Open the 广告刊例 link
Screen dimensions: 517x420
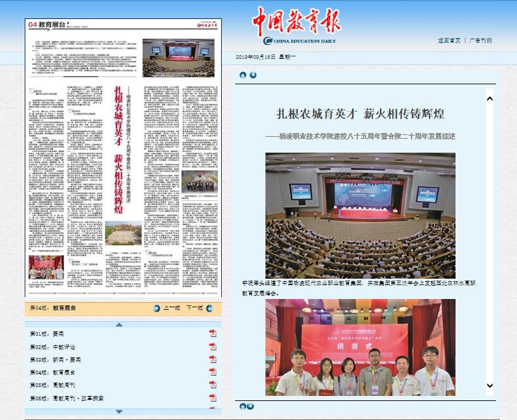481,41
